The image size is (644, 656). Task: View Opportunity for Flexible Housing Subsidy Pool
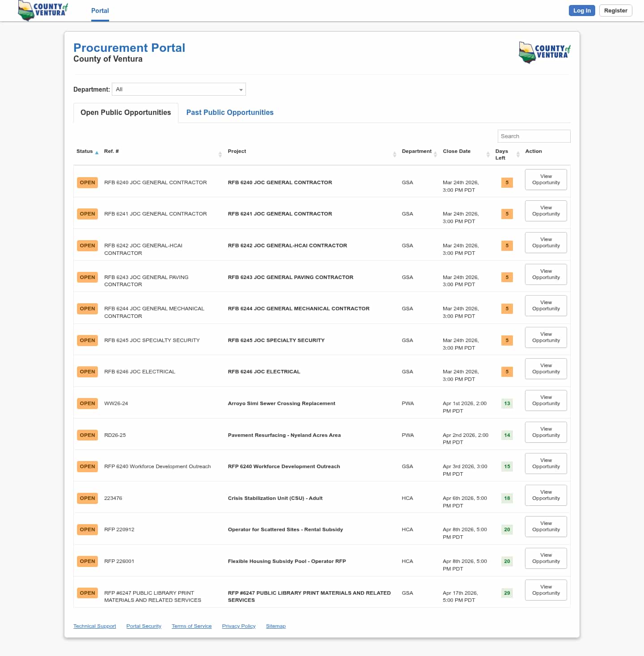546,558
